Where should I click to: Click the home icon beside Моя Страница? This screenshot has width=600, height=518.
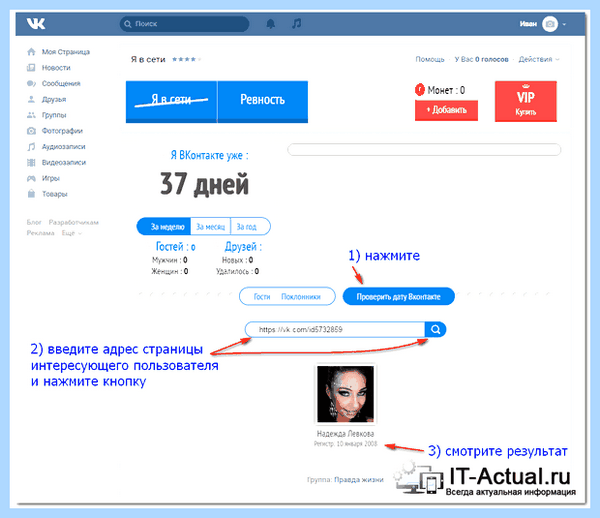pyautogui.click(x=31, y=52)
